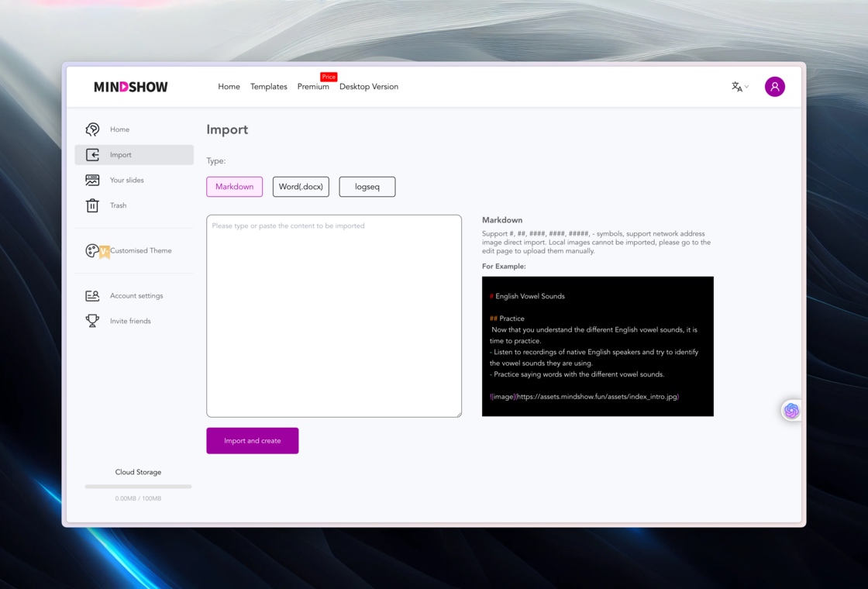
Task: Click the floating AI assistant swirl icon
Action: tap(791, 410)
